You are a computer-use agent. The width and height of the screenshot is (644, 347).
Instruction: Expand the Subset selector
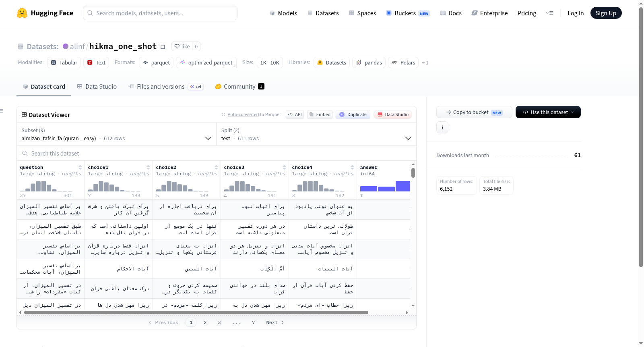coord(116,134)
